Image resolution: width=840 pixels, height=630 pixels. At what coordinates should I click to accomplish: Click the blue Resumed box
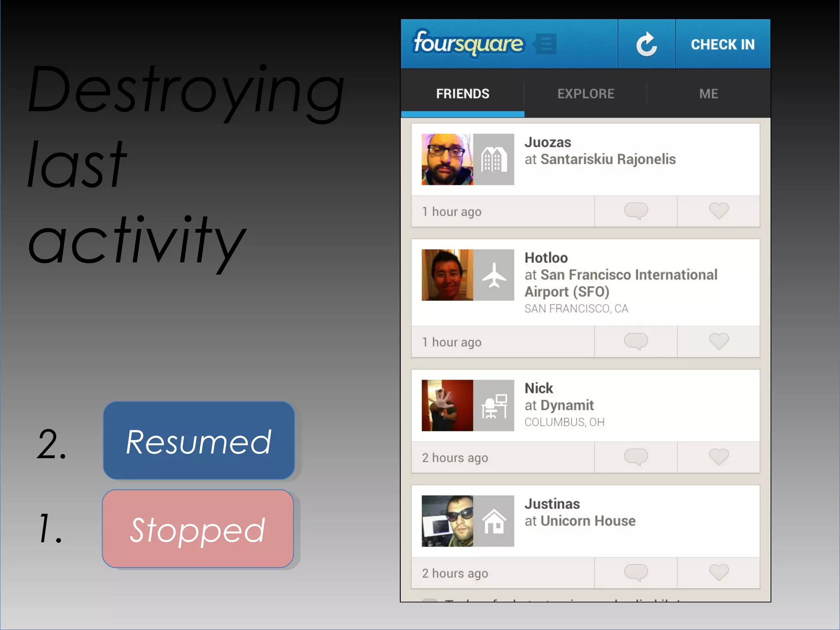point(199,441)
